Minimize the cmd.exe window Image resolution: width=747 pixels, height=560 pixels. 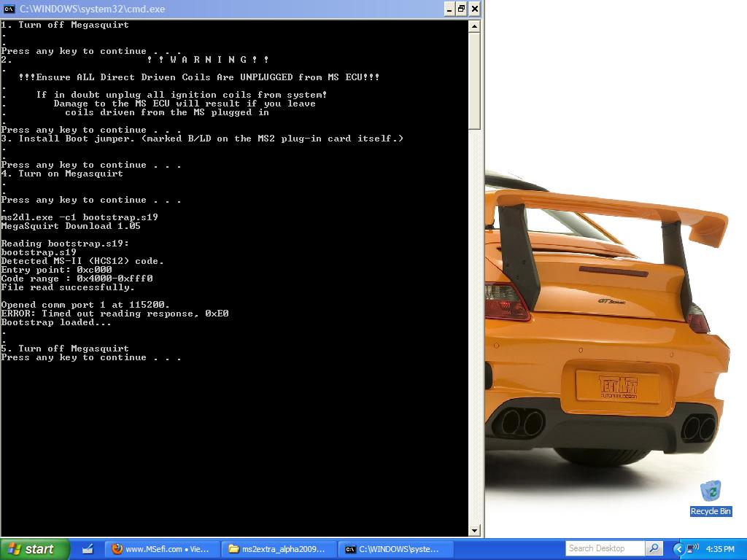[449, 9]
